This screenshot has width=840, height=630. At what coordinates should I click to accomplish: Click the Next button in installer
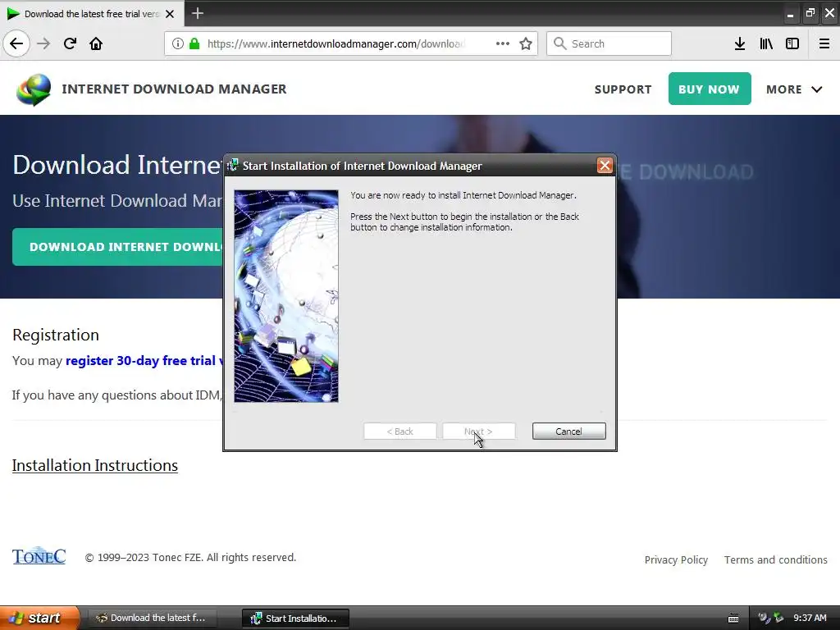coord(479,431)
